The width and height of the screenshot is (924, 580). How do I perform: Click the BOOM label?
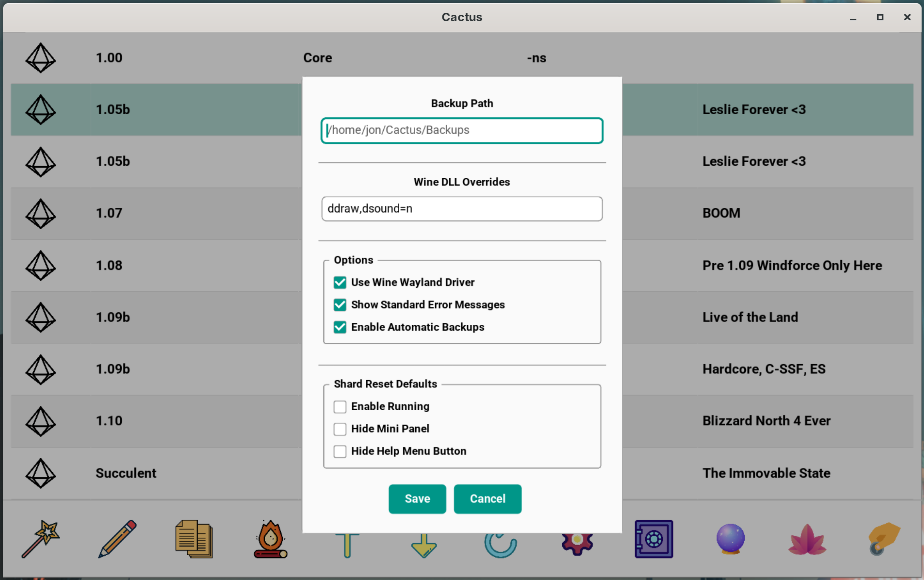(721, 213)
